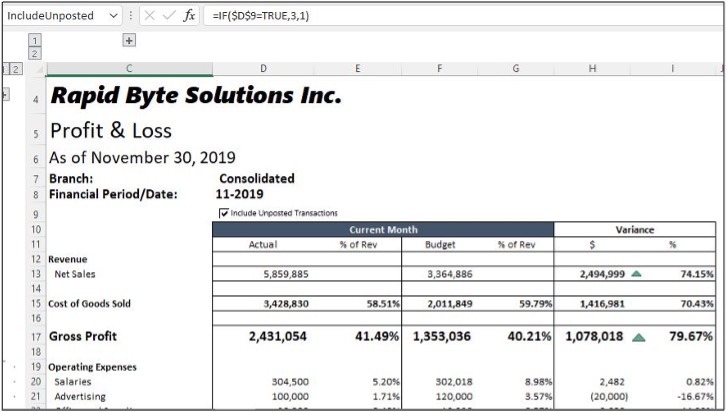Select the Revenue row label

coord(68,259)
